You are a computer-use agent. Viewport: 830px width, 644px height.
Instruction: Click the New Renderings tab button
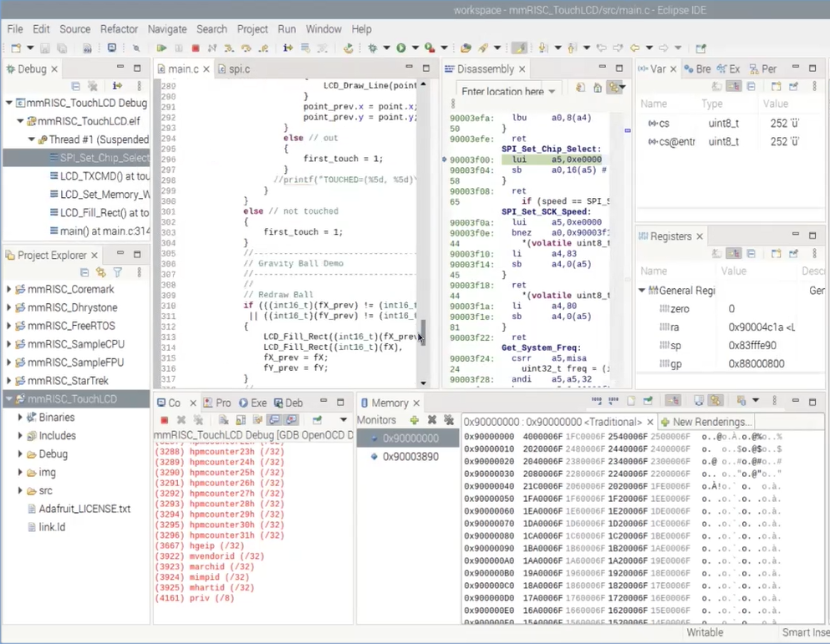(x=707, y=422)
